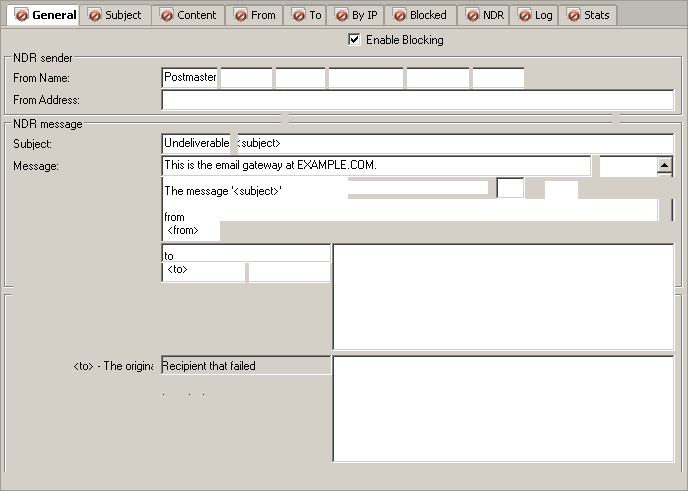Select the 'Recipient that failed' description field
688x491 pixels.
point(245,366)
